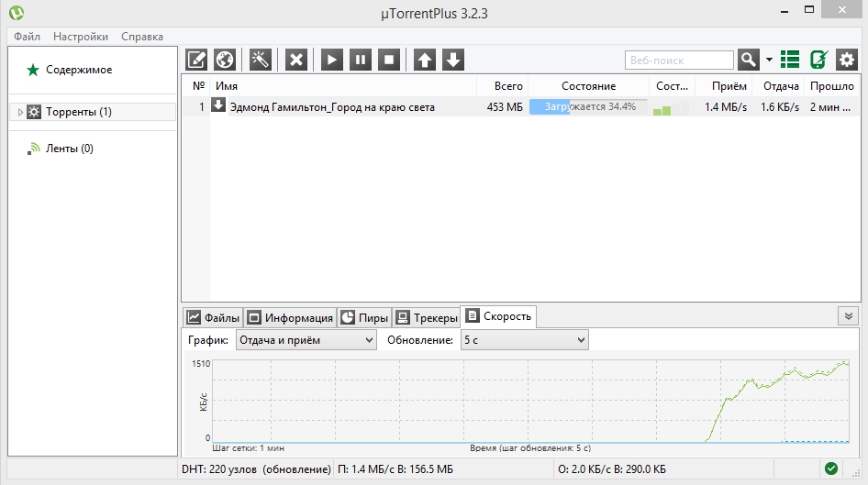Switch to the Скорость tab
This screenshot has height=485, width=868.
pyautogui.click(x=499, y=316)
